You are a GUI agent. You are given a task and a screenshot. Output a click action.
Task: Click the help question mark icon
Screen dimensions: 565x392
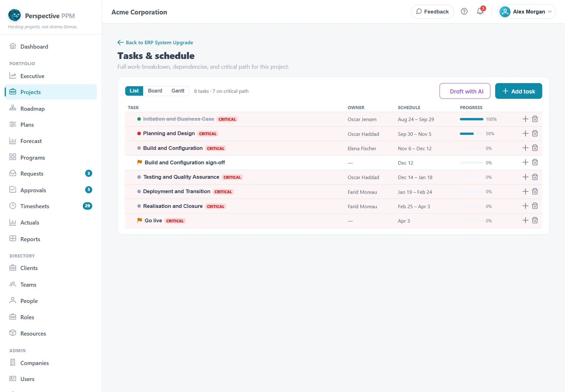point(464,12)
